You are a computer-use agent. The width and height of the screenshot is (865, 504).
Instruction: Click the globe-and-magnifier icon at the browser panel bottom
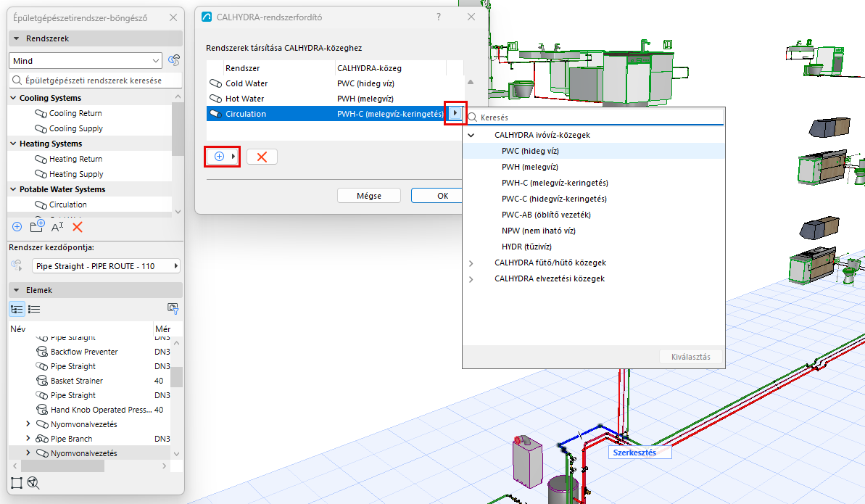coord(33,483)
